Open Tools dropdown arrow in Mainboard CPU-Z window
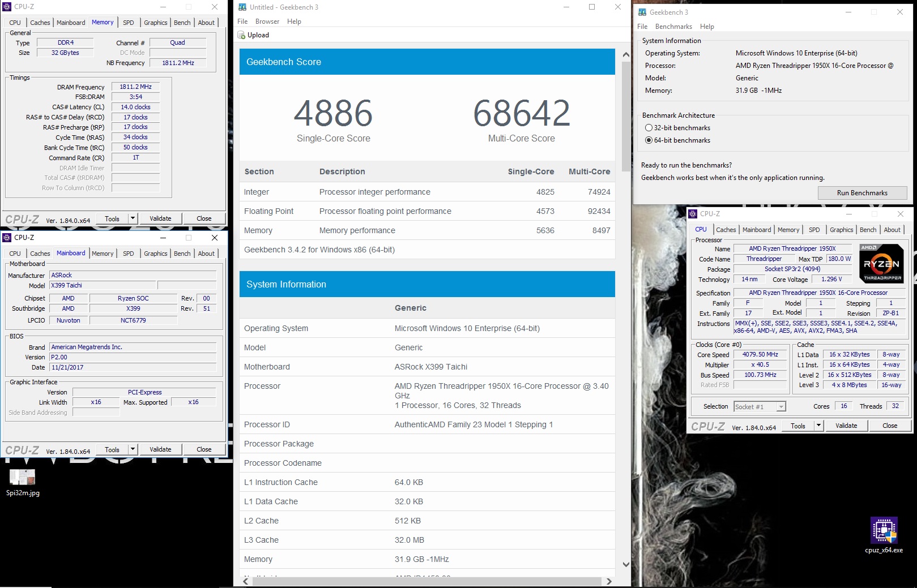 point(133,449)
